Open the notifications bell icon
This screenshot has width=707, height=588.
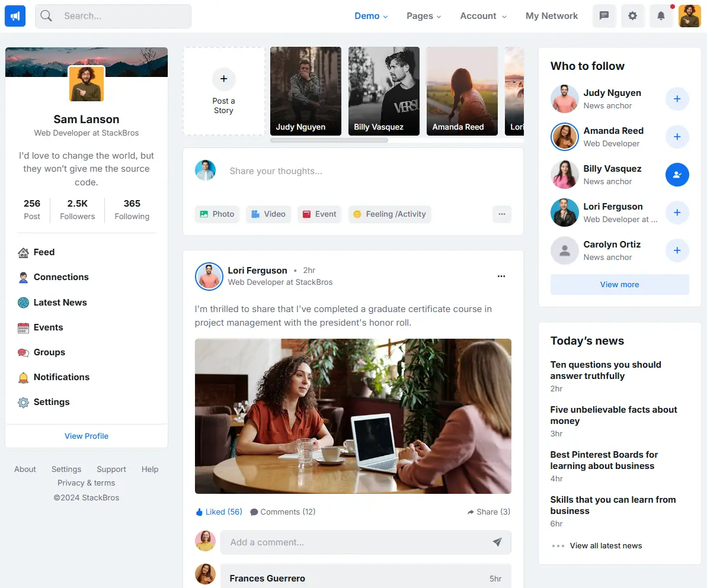[x=661, y=16]
